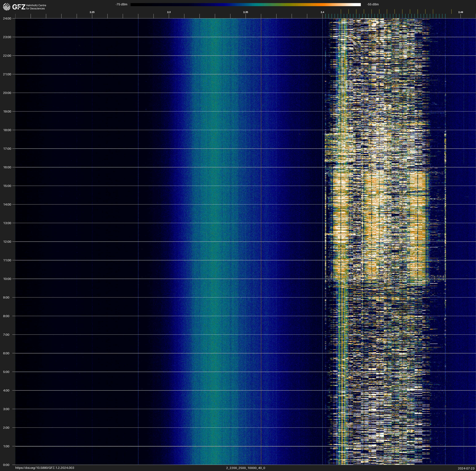The image size is (476, 471).
Task: Click the 21:00 time axis label
Action: tap(7, 74)
